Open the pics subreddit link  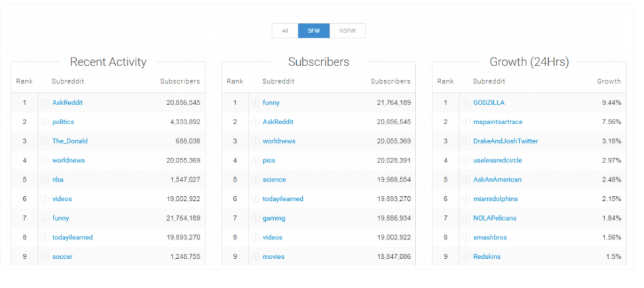tap(269, 161)
